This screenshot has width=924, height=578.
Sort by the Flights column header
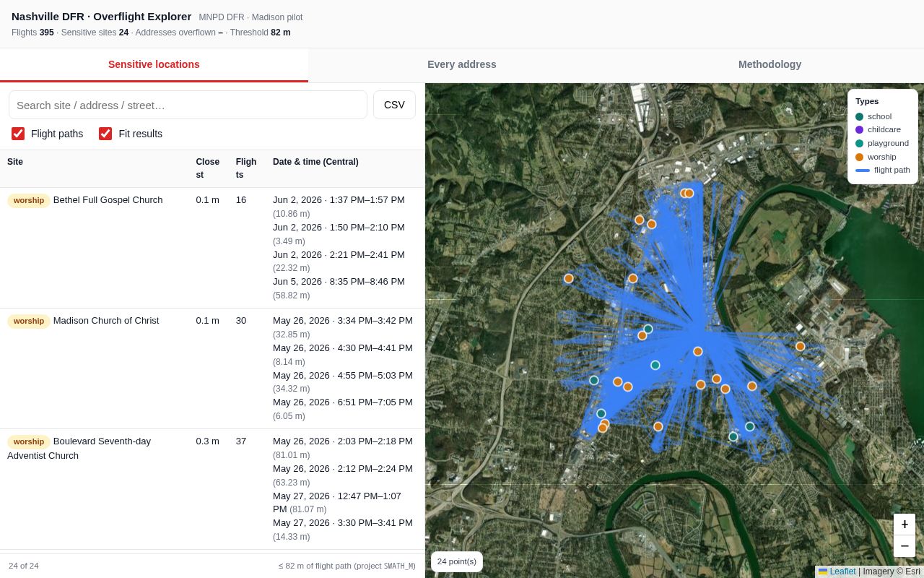[246, 168]
